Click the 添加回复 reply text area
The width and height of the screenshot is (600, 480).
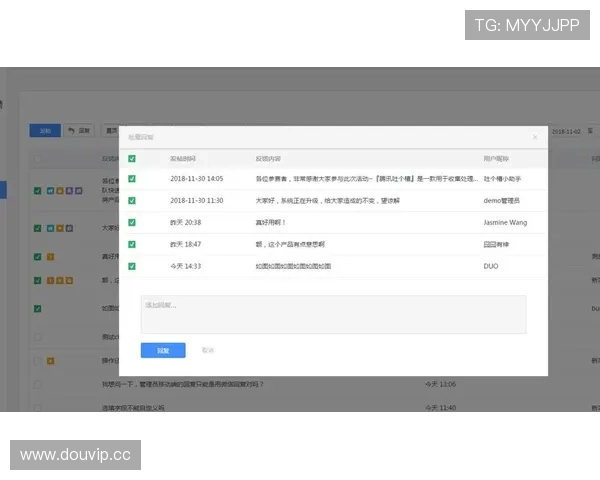pos(333,314)
